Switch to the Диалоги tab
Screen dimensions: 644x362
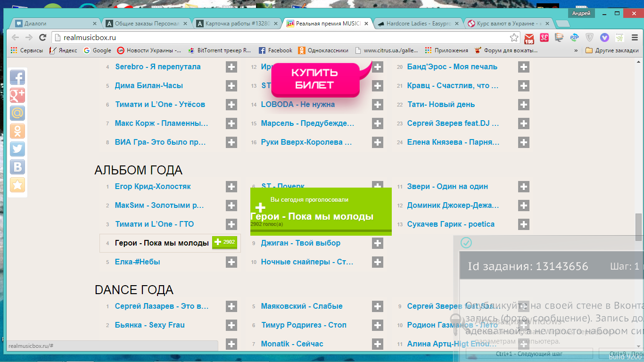(56, 24)
